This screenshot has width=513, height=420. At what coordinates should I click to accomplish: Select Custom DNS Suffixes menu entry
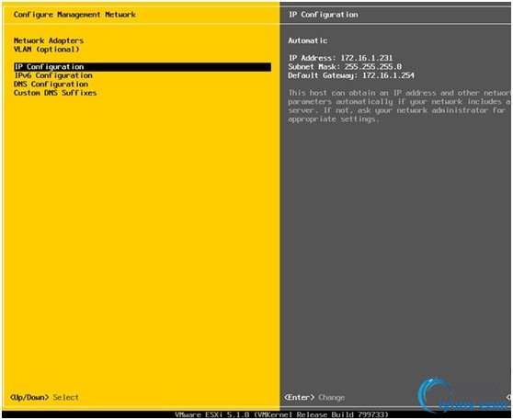55,93
